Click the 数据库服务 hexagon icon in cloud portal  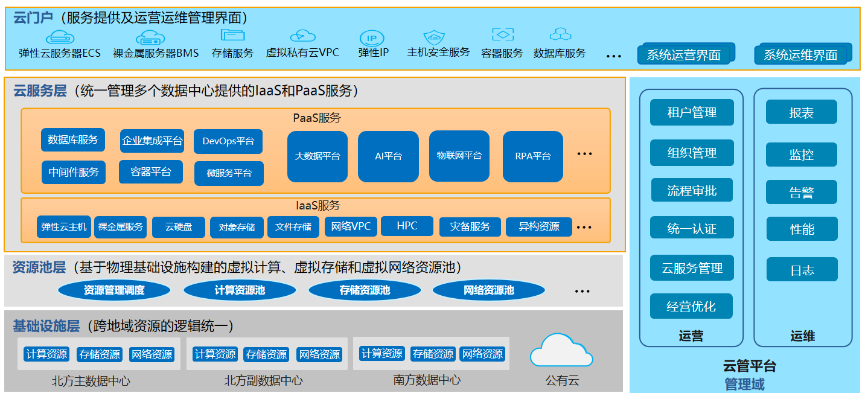coord(560,34)
